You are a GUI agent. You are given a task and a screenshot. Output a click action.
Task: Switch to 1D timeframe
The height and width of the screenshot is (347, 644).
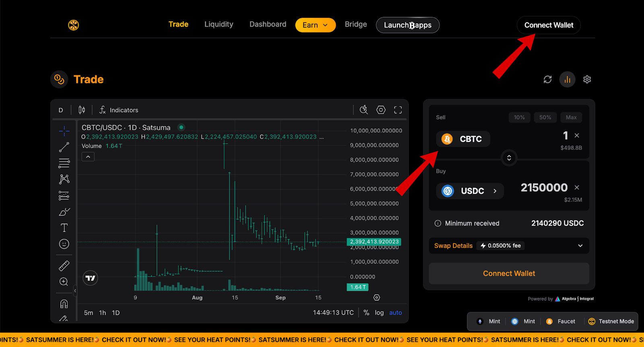[x=116, y=313]
